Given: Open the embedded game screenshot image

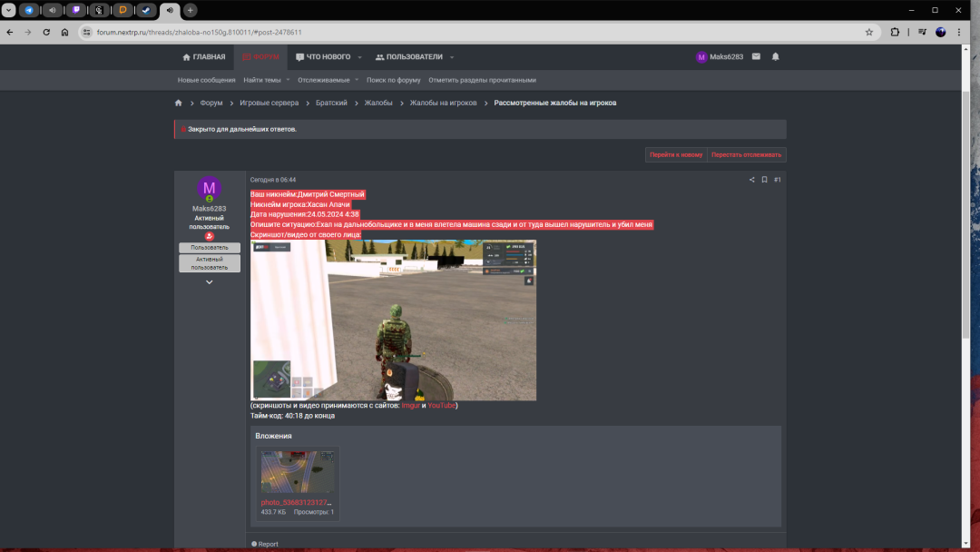Looking at the screenshot, I should pyautogui.click(x=393, y=320).
